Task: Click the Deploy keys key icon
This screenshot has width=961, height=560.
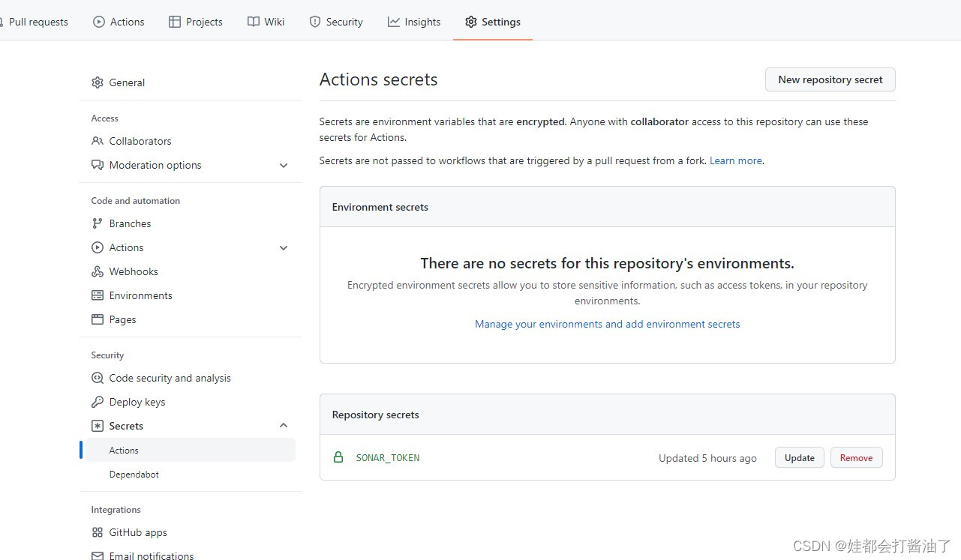Action: tap(98, 402)
